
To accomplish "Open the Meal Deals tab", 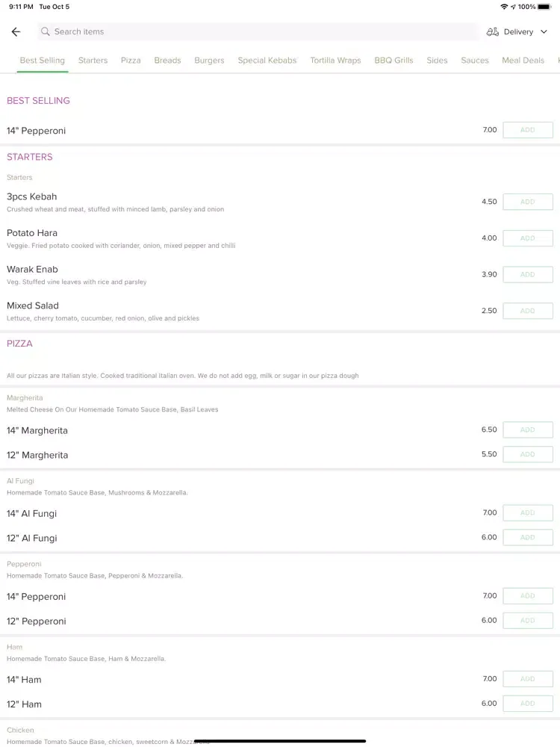I will (523, 61).
